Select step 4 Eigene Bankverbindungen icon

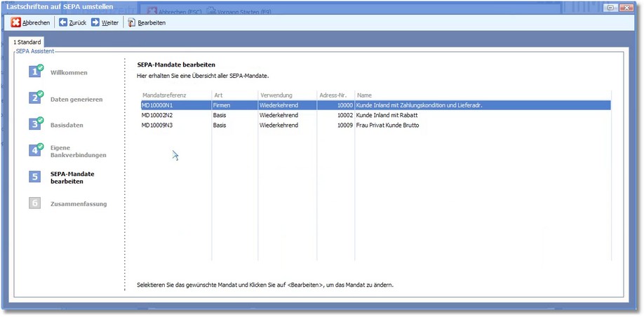pyautogui.click(x=36, y=151)
